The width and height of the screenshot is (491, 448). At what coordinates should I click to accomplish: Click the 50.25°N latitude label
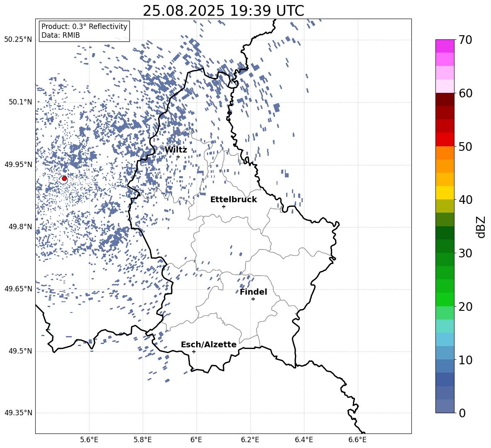click(18, 40)
